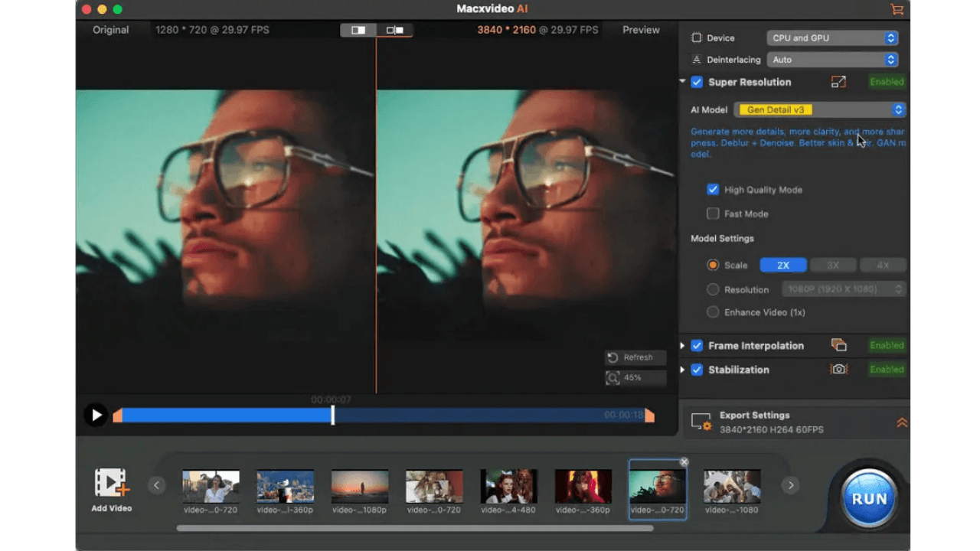Open the Deinterlacing Auto dropdown
Image resolution: width=980 pixels, height=551 pixels.
click(x=832, y=59)
